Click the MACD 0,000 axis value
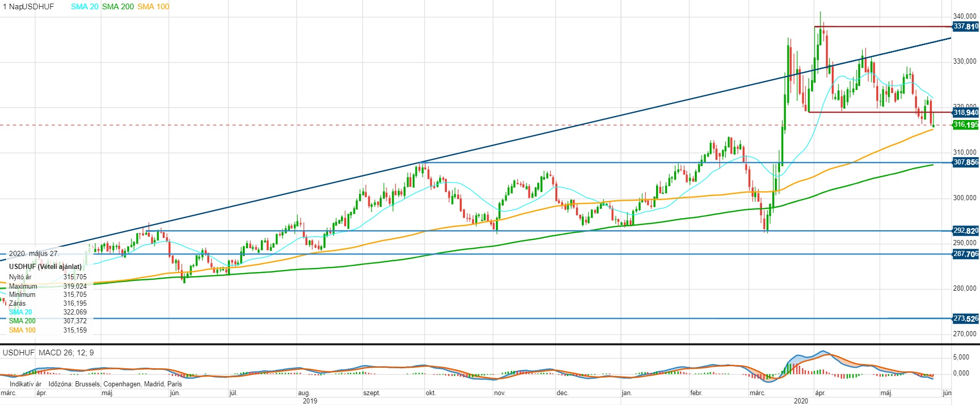The image size is (980, 405). pyautogui.click(x=961, y=373)
